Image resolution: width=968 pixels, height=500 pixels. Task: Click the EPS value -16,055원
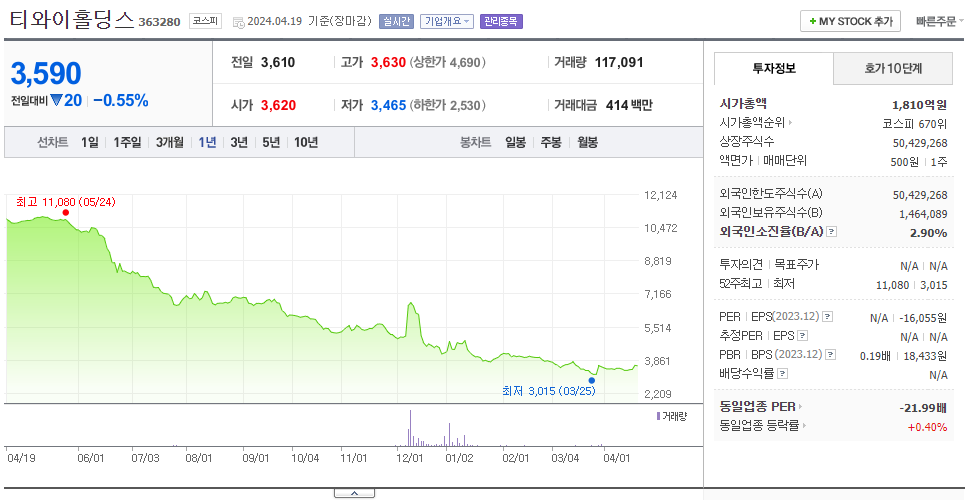(923, 319)
